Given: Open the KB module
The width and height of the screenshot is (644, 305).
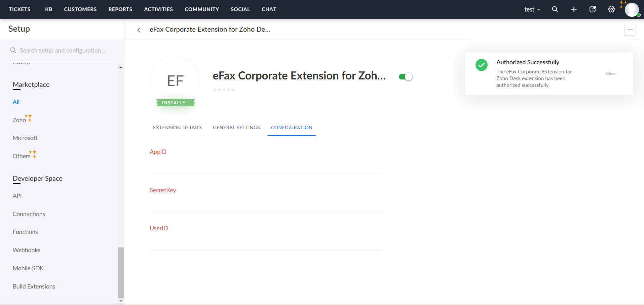Looking at the screenshot, I should click(49, 9).
